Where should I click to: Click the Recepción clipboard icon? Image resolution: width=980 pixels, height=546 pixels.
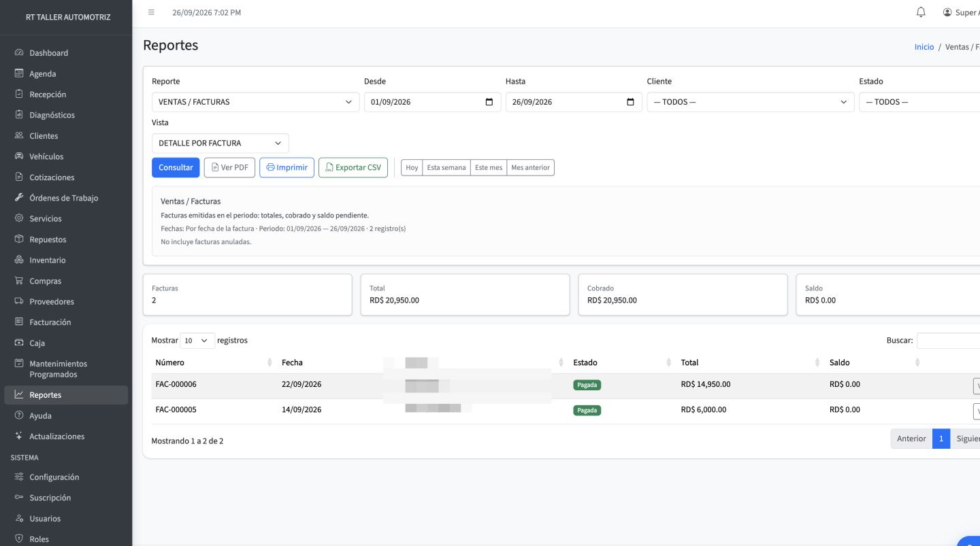(19, 95)
